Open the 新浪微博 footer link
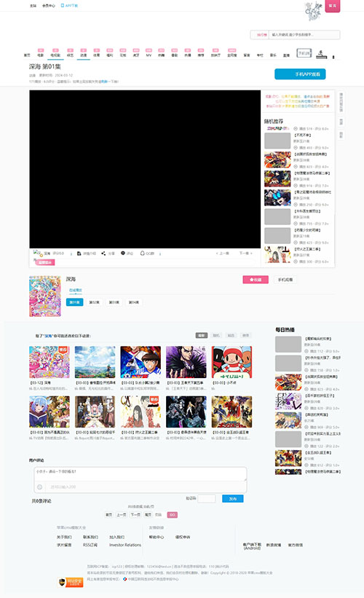Screen dimensions: 364x598 pyautogui.click(x=273, y=545)
